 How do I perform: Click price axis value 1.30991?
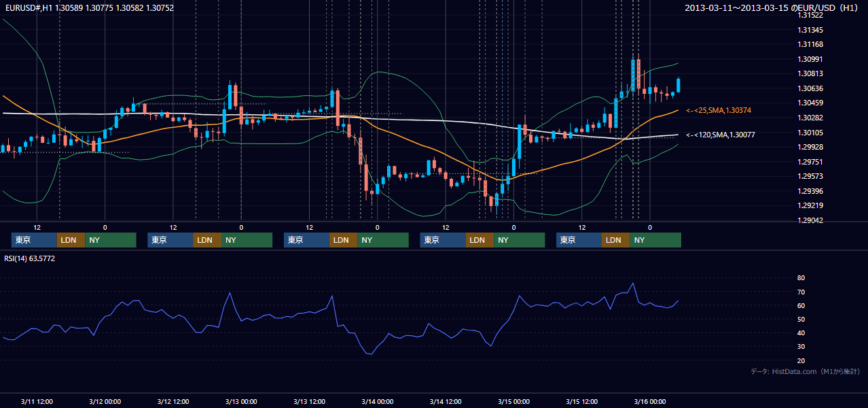pos(811,59)
